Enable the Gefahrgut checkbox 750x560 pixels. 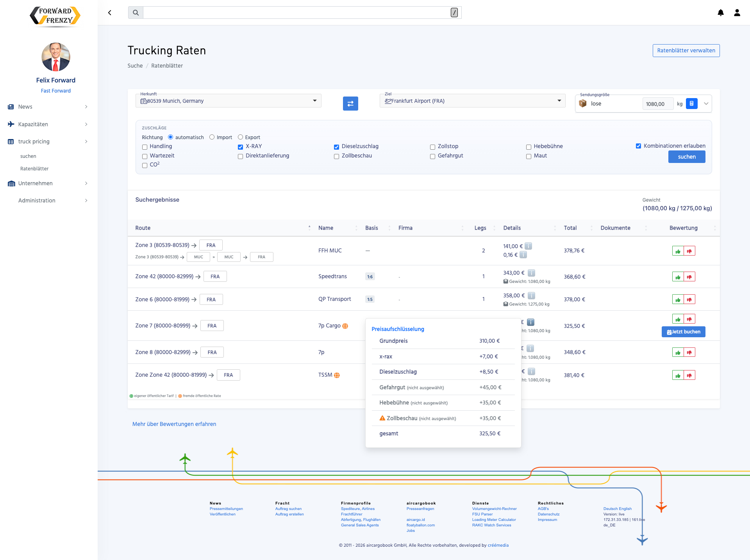click(432, 156)
